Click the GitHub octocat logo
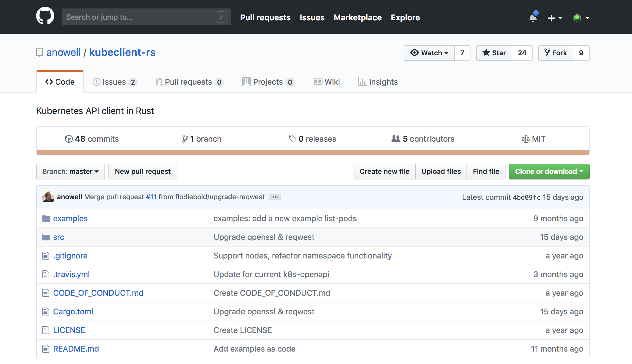Viewport: 632px width, 364px height. tap(45, 16)
